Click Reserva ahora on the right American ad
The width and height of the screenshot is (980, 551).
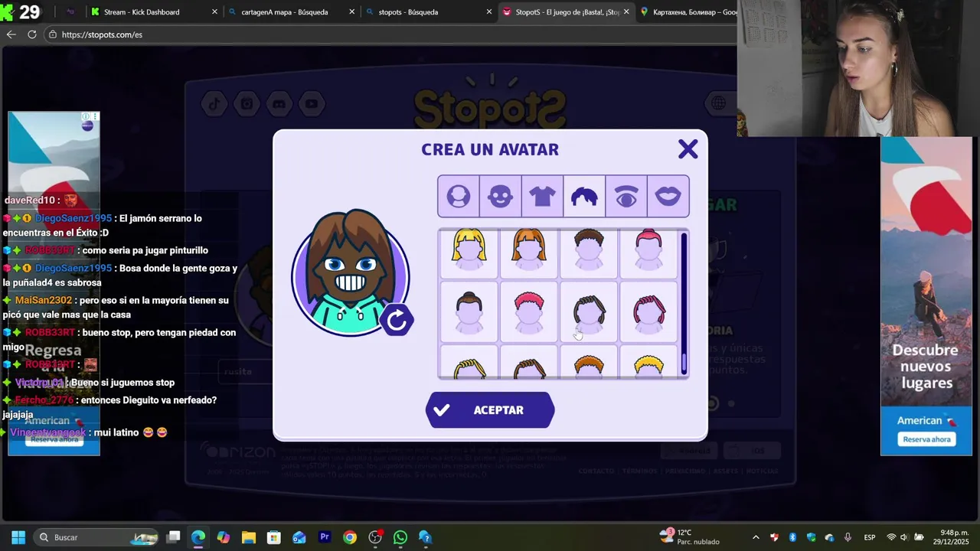pos(926,439)
